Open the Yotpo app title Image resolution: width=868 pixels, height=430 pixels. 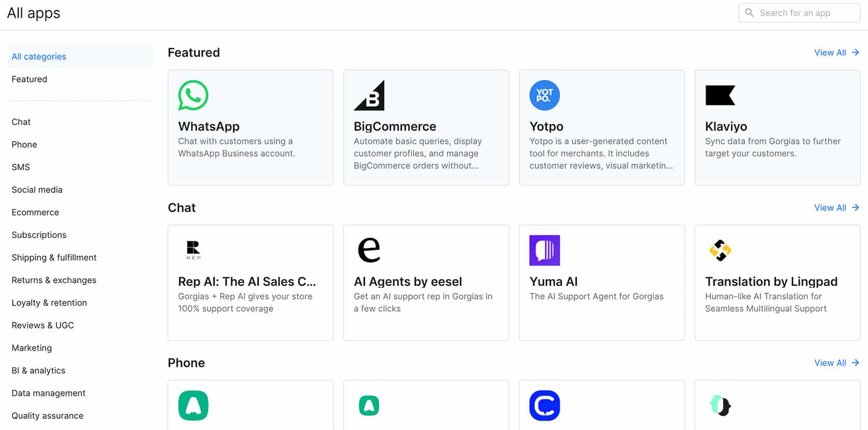click(546, 127)
